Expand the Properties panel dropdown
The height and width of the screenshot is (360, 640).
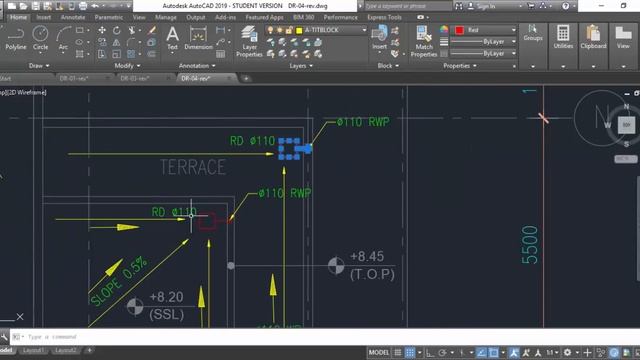coord(460,66)
